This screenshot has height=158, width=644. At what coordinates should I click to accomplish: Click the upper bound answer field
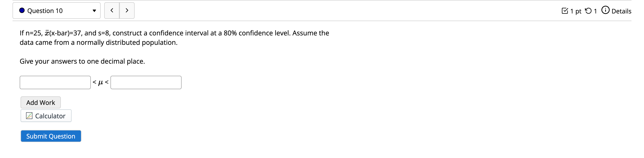(x=146, y=82)
